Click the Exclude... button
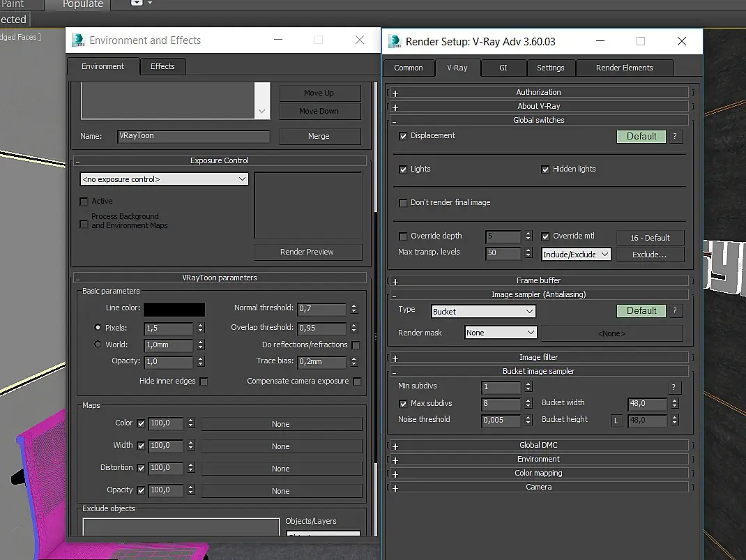746x560 pixels. point(649,255)
